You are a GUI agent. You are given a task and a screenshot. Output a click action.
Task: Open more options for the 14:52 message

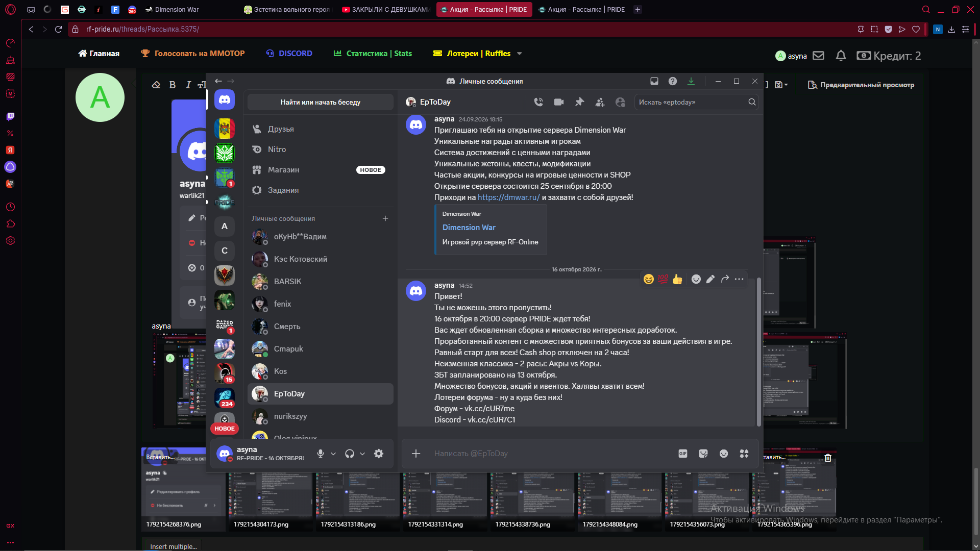coord(739,279)
